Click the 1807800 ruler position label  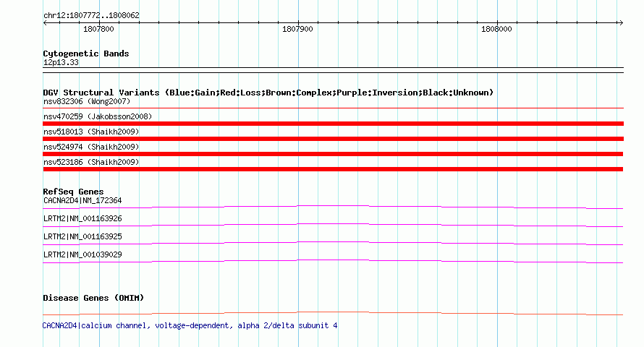coord(98,29)
